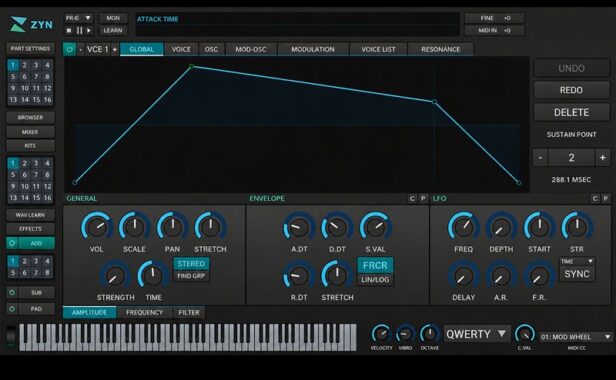
Task: Open the KITS panel
Action: pos(30,146)
